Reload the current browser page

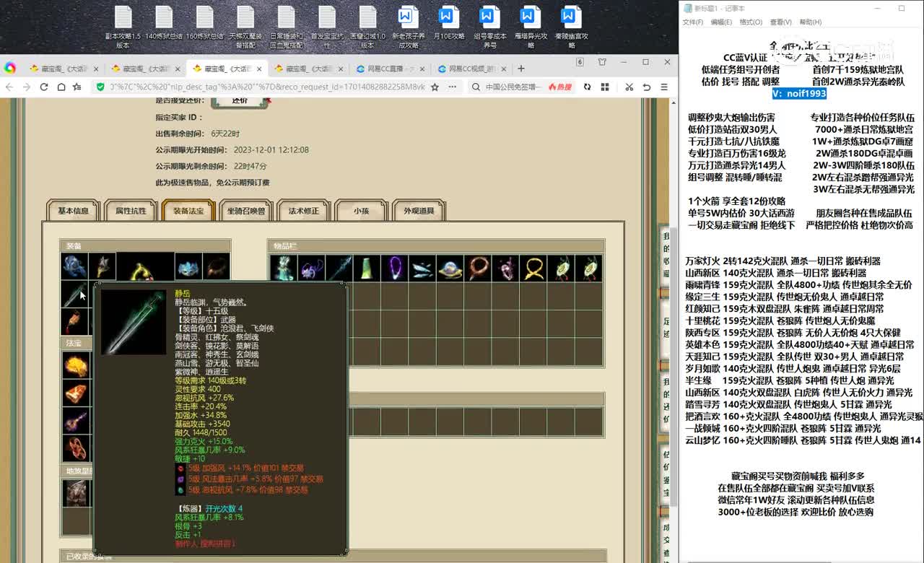44,87
